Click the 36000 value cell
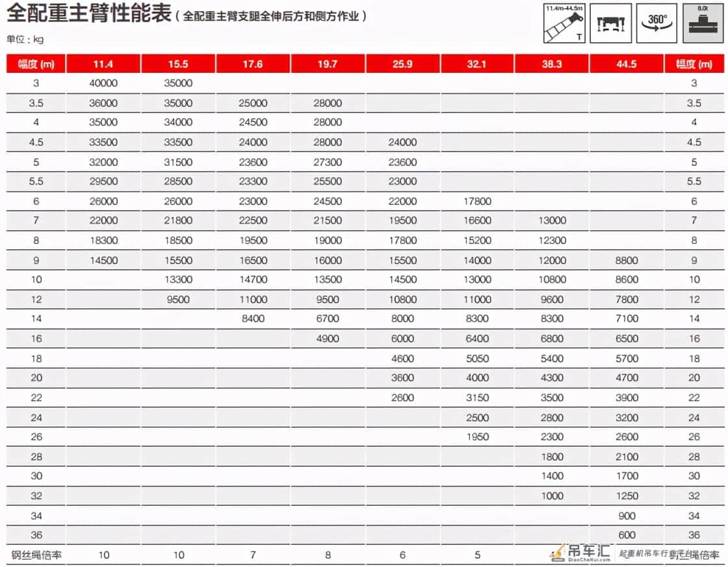The width and height of the screenshot is (728, 567). [x=103, y=103]
